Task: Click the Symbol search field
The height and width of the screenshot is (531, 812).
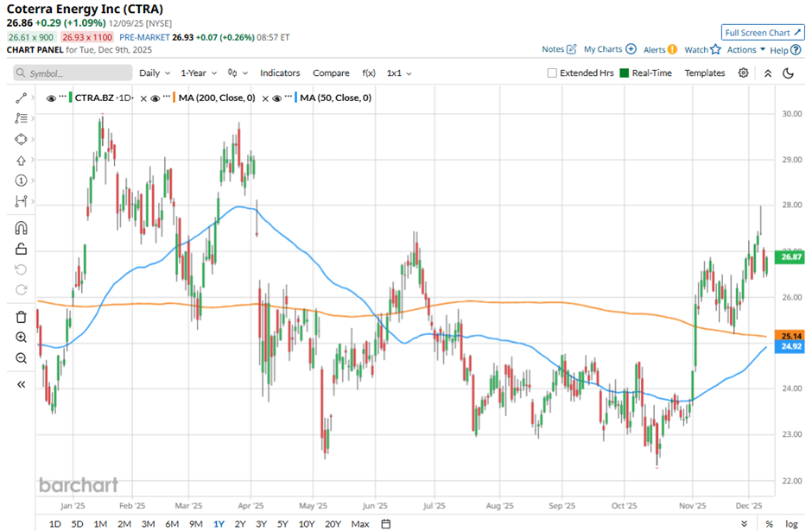Action: (69, 73)
